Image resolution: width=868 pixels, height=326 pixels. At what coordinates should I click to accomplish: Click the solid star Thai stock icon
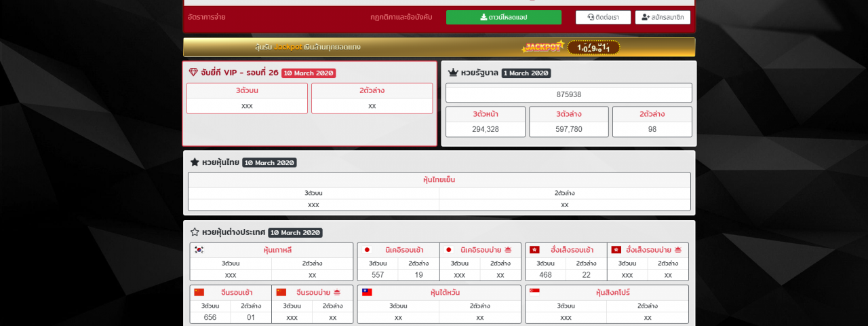point(195,162)
